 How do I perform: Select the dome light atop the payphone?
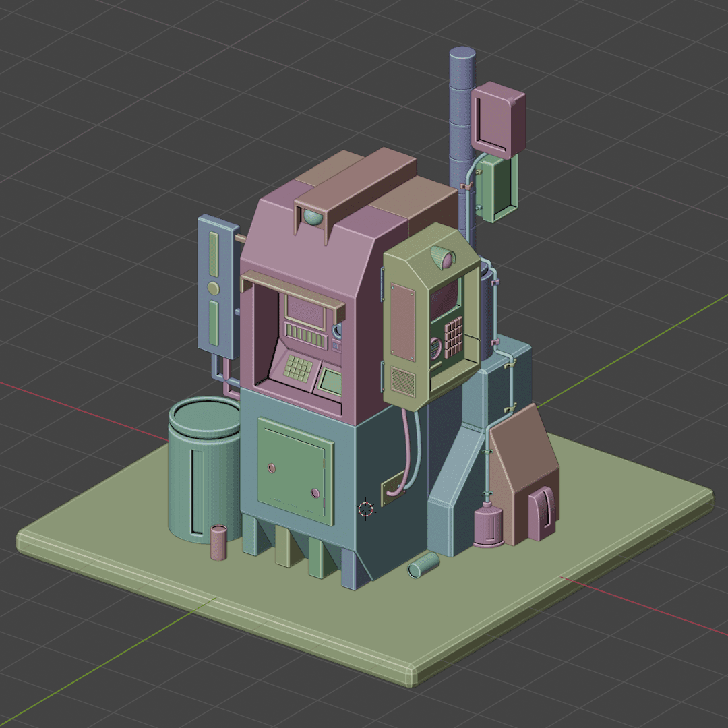(x=442, y=257)
